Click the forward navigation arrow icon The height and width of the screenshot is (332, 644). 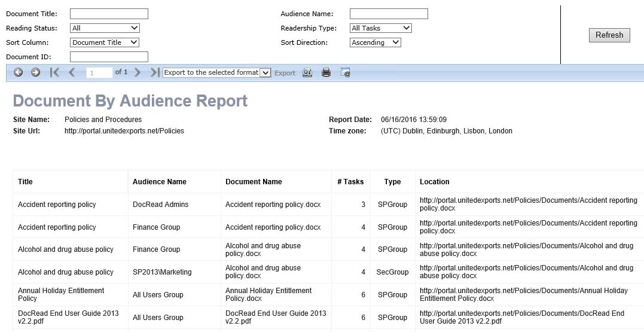pos(36,72)
